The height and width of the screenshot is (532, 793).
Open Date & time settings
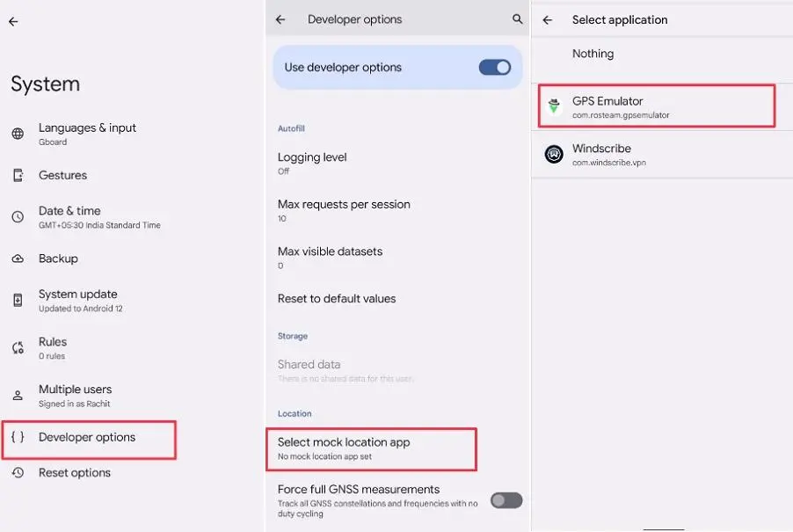[133, 217]
